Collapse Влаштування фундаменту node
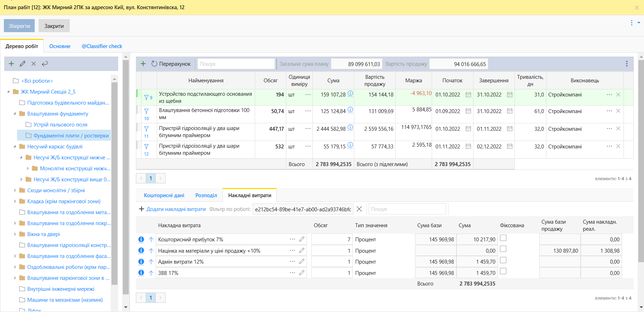Image resolution: width=644 pixels, height=312 pixels. click(x=15, y=113)
